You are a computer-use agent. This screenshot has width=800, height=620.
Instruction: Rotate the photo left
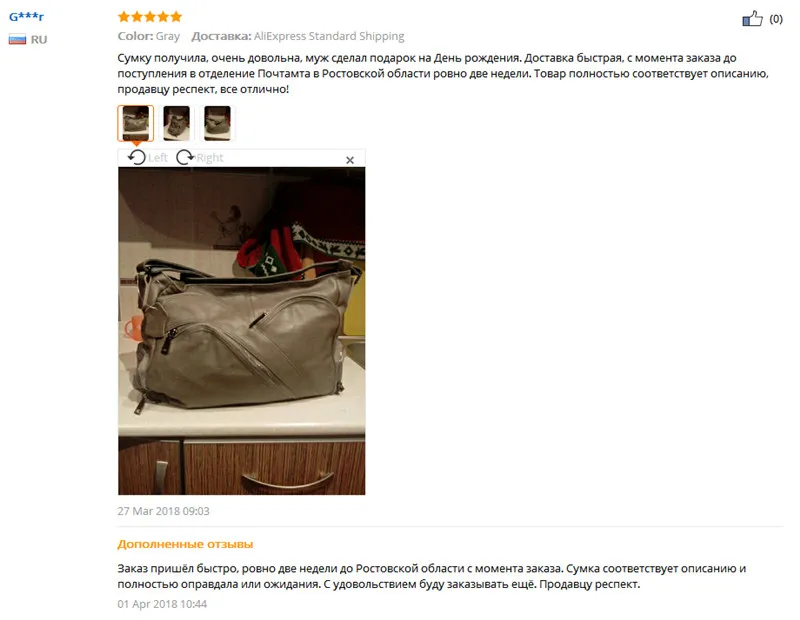[x=137, y=157]
